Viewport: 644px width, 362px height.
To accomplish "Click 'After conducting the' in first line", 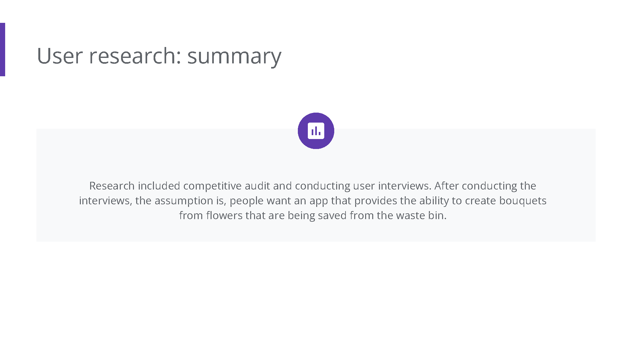I will 485,186.
